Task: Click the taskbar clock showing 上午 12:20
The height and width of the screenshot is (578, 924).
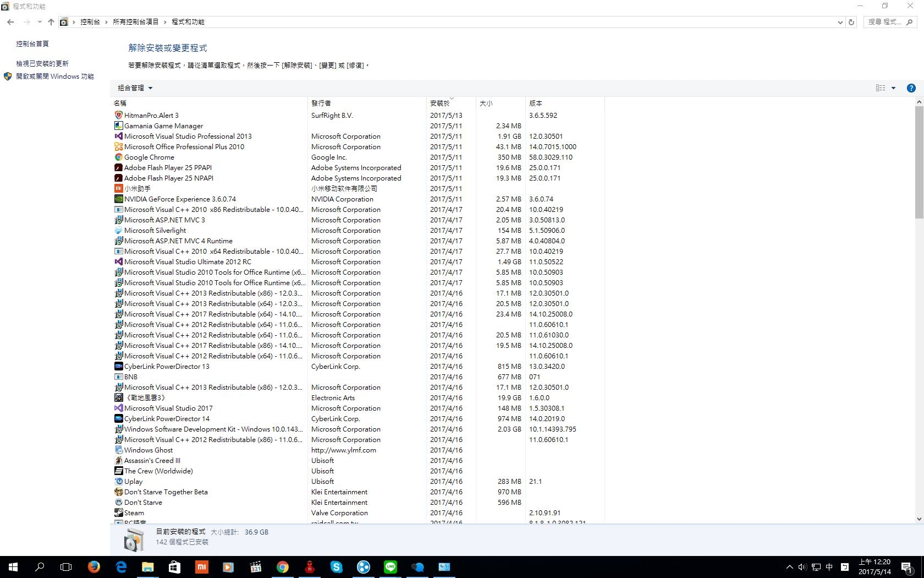Action: coord(875,567)
